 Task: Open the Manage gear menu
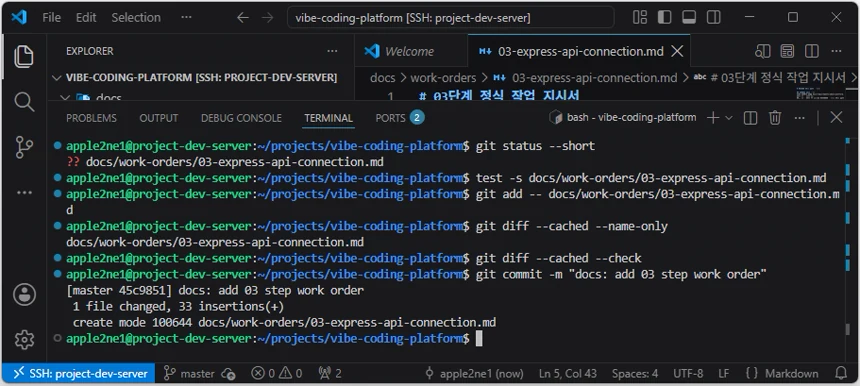[24, 340]
